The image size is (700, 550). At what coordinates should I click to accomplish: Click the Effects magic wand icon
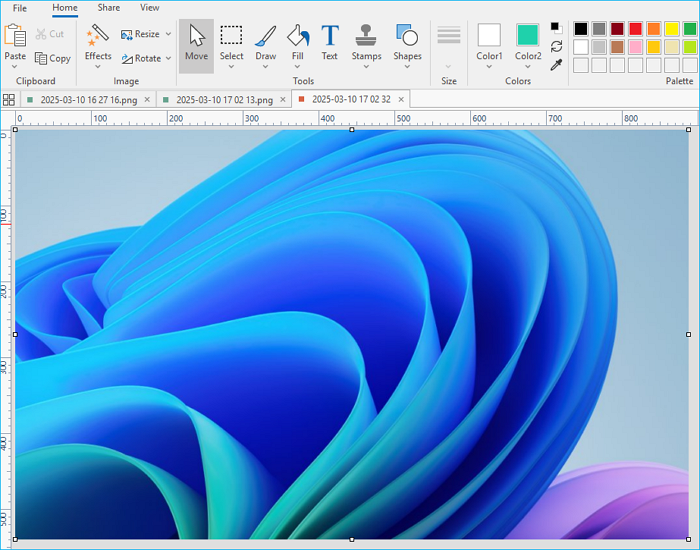(98, 37)
